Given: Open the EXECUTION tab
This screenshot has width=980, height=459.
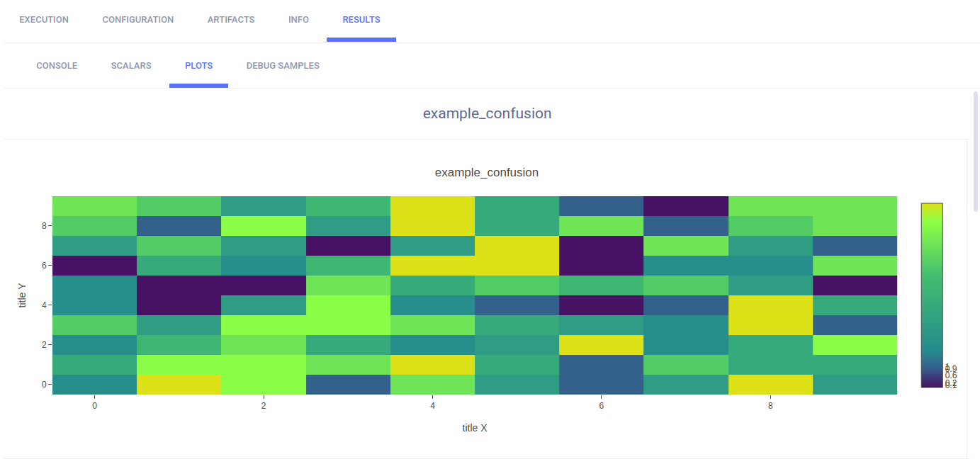Looking at the screenshot, I should (44, 20).
